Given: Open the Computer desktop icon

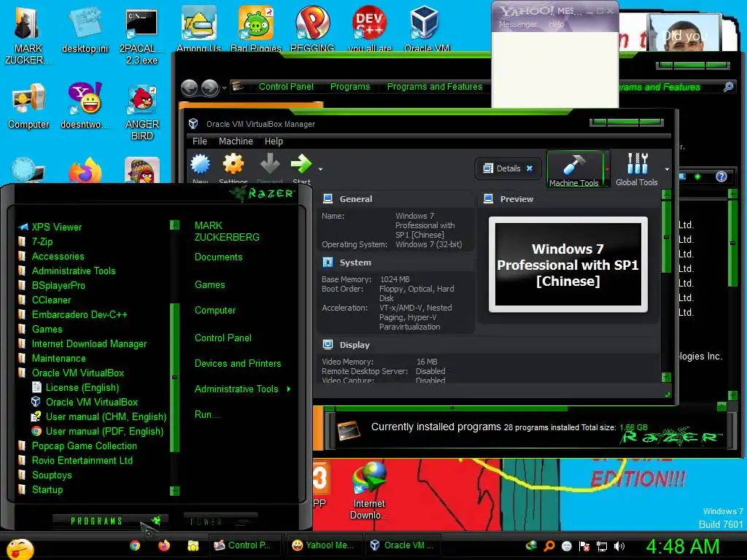Looking at the screenshot, I should coord(28,106).
